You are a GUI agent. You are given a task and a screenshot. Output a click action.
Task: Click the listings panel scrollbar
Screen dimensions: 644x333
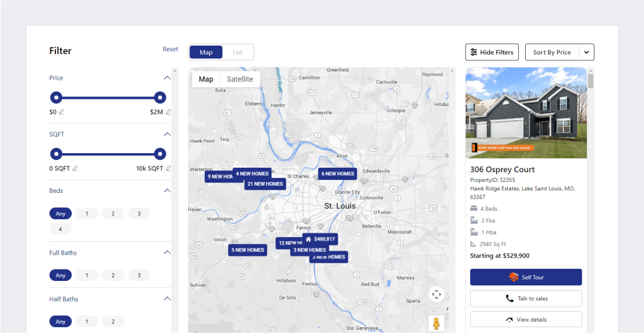click(x=591, y=81)
